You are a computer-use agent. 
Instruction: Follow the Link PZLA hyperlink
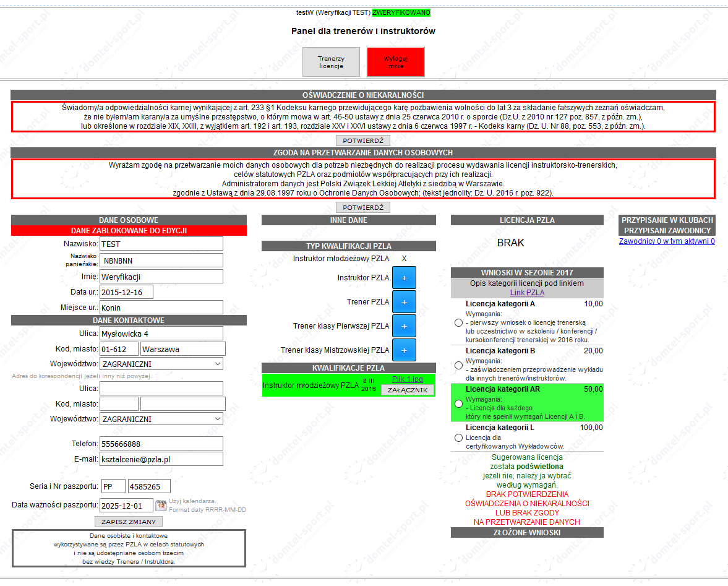pyautogui.click(x=527, y=293)
